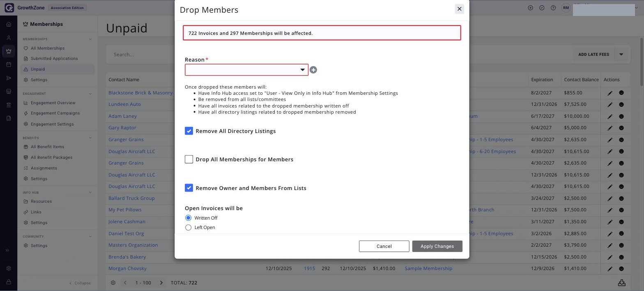Screen dimensions: 644x291
Task: Open the billing bank icon in left rail
Action: [x=9, y=105]
